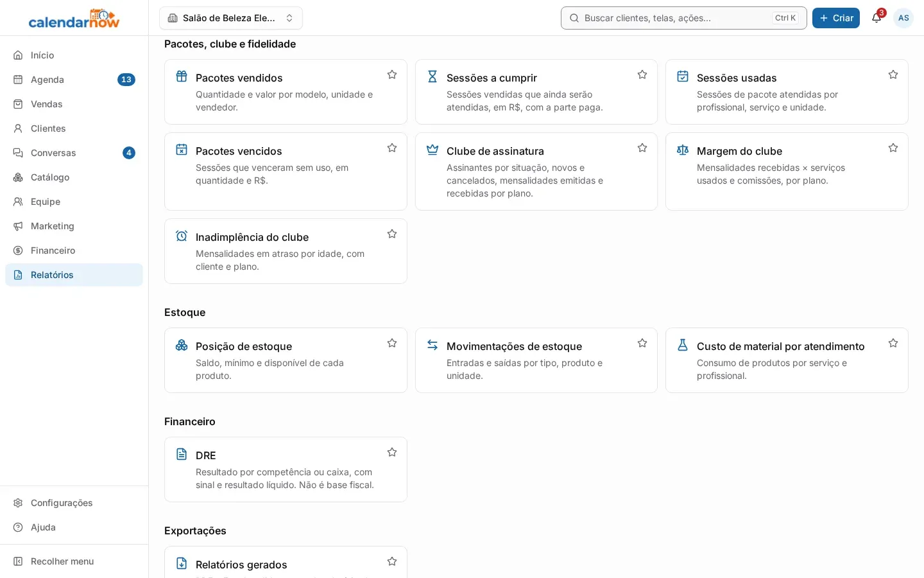The height and width of the screenshot is (578, 924).
Task: Open Início from the sidebar
Action: (x=74, y=55)
